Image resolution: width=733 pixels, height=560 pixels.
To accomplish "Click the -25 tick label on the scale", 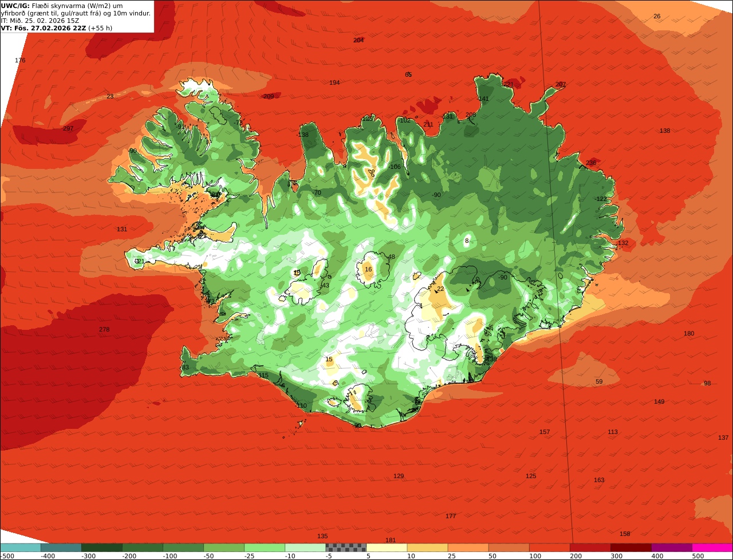I will (x=251, y=556).
